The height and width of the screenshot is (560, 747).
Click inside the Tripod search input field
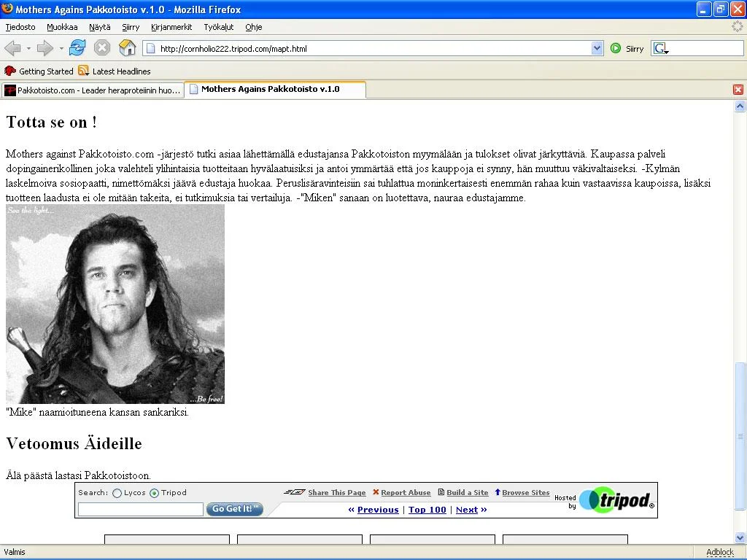click(x=140, y=509)
